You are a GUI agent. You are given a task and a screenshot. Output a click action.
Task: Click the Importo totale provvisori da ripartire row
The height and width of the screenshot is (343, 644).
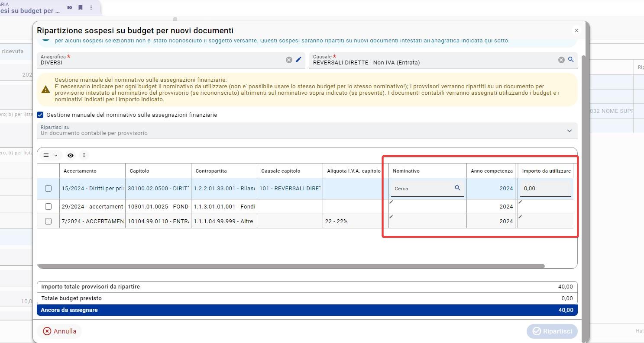[307, 287]
